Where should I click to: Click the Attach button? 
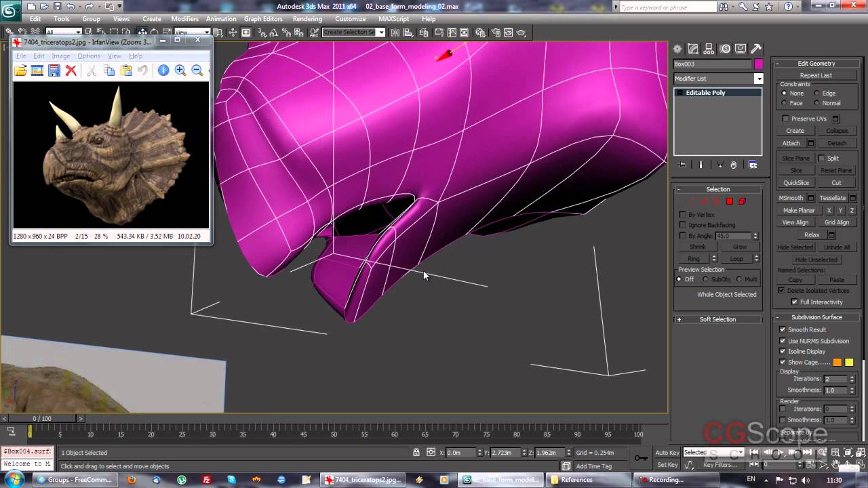click(x=791, y=143)
